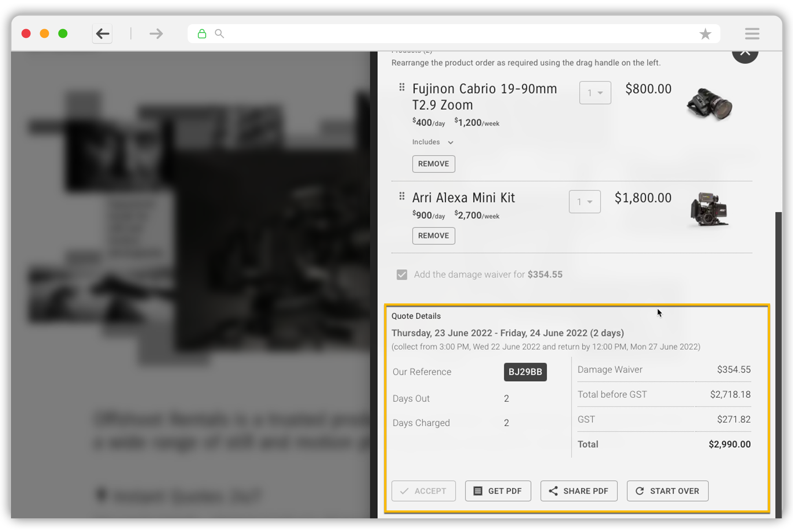The width and height of the screenshot is (793, 532).
Task: Click Get PDF button
Action: 498,491
